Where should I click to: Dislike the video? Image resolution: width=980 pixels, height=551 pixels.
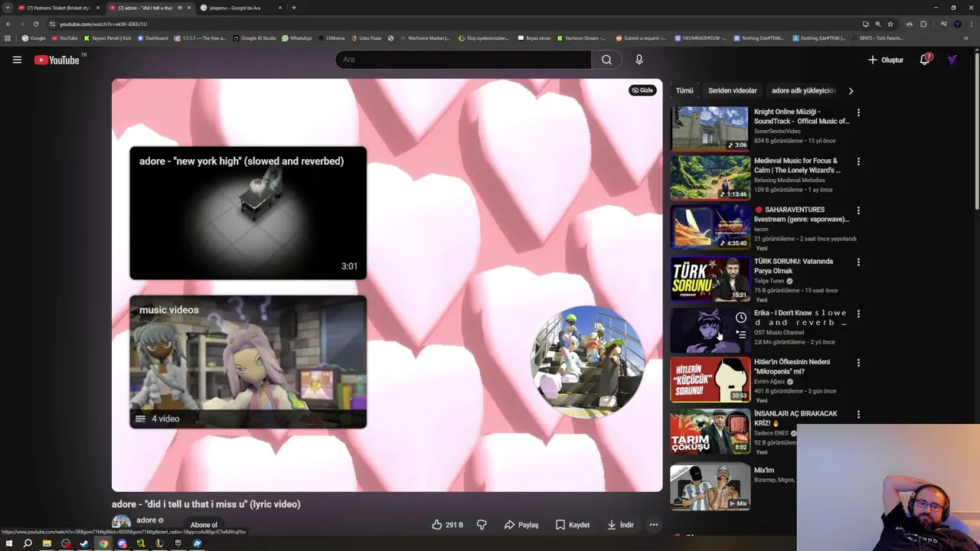click(x=482, y=525)
